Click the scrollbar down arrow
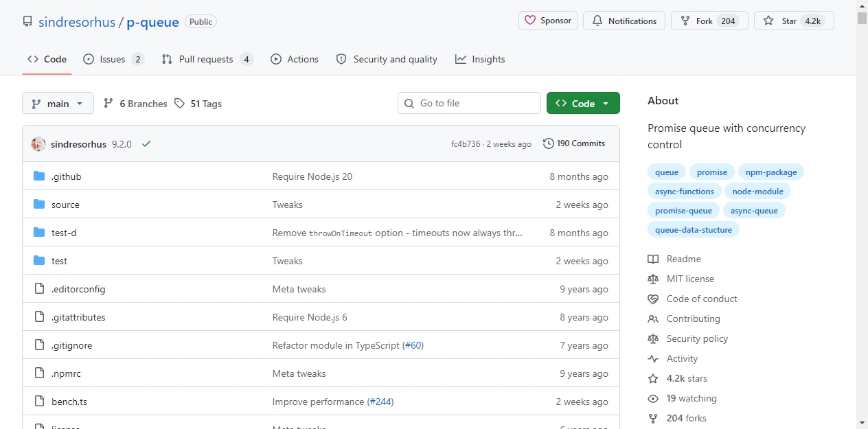Image resolution: width=868 pixels, height=429 pixels. coord(862,423)
